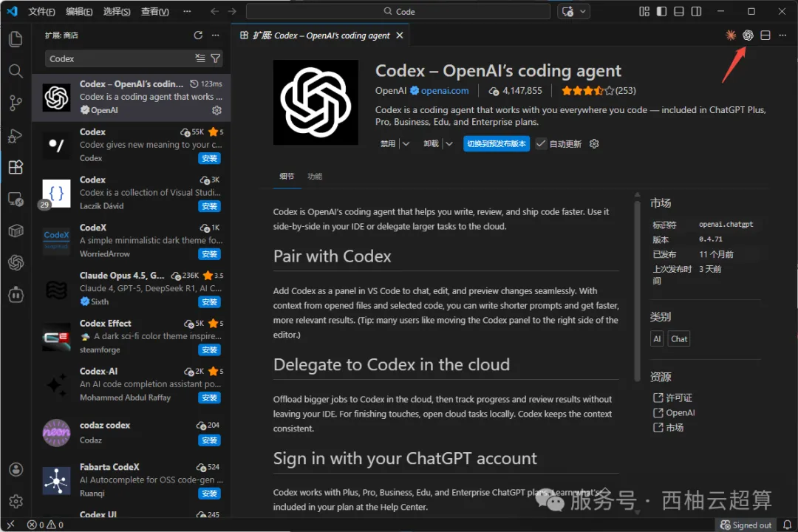The width and height of the screenshot is (798, 532).
Task: Open the Signed out status bar item
Action: pos(746,525)
